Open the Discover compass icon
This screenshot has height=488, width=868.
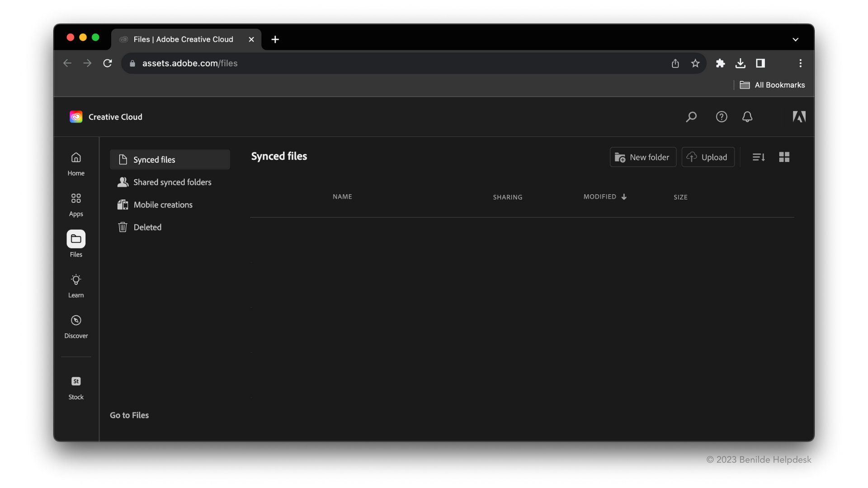(x=76, y=326)
